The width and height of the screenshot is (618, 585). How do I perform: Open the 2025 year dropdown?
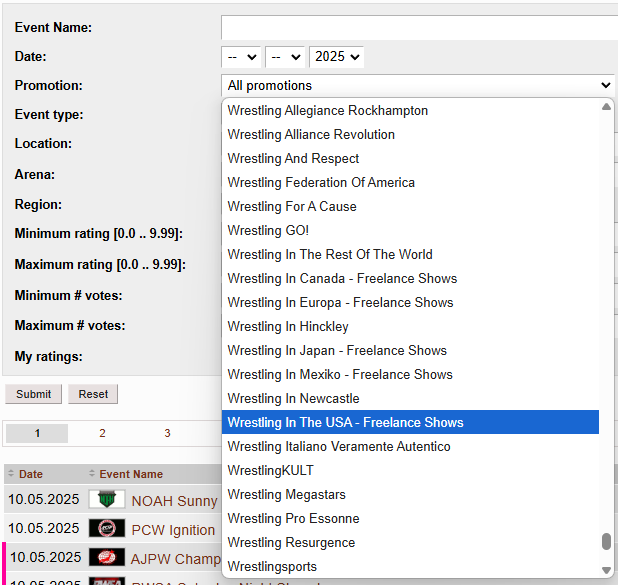point(337,57)
